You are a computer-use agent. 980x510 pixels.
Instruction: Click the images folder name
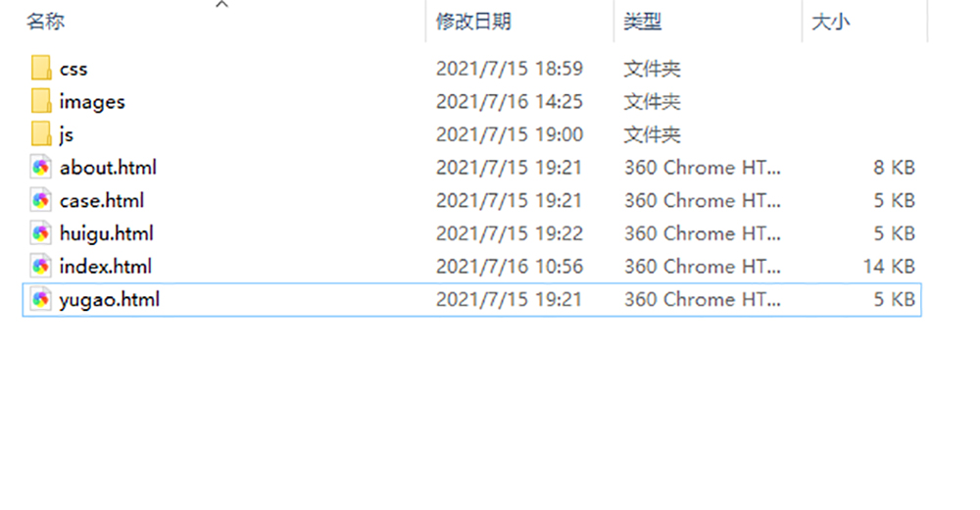tap(92, 101)
